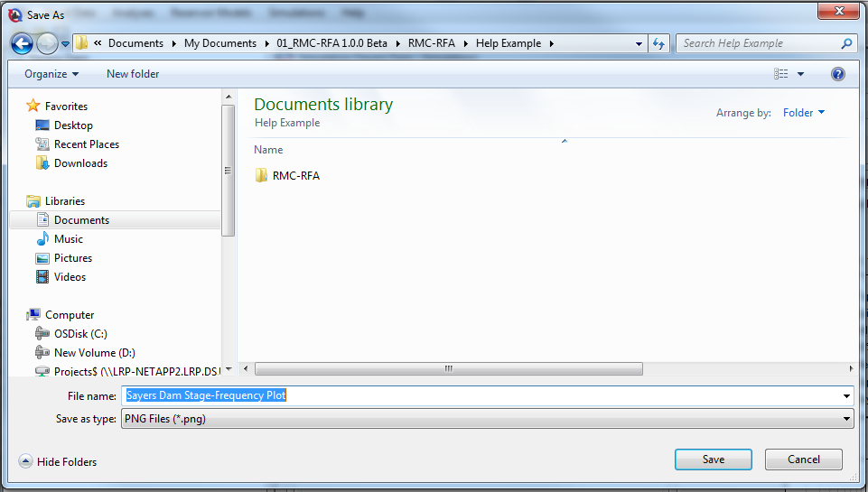Open the Save as type combo box
The width and height of the screenshot is (868, 492).
pyautogui.click(x=487, y=418)
